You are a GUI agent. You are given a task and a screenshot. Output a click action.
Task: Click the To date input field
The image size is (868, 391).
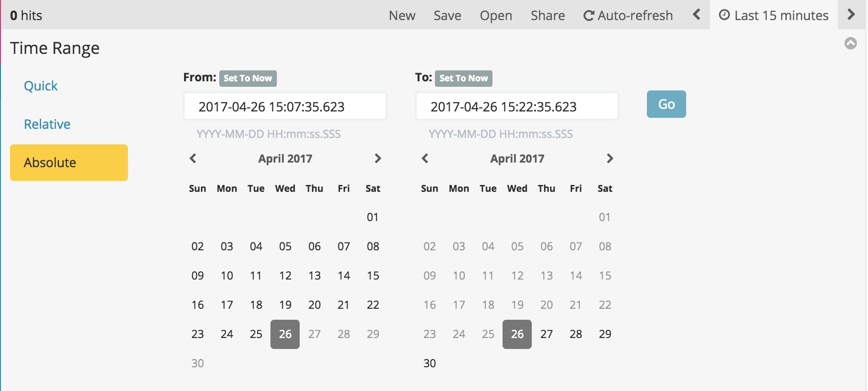pos(517,106)
